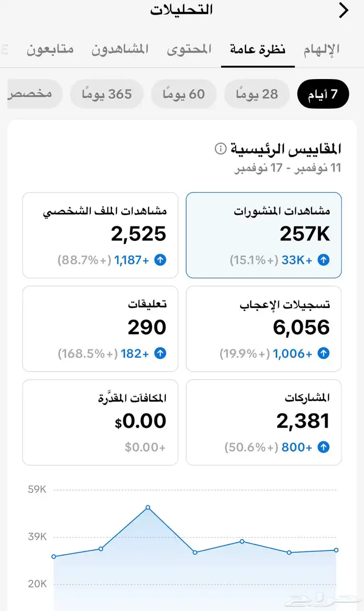The height and width of the screenshot is (611, 364).
Task: Select the profile views metric card
Action: [x=100, y=235]
